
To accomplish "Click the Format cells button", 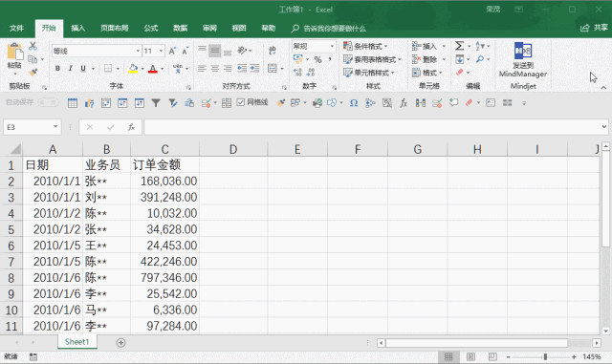I will [427, 73].
